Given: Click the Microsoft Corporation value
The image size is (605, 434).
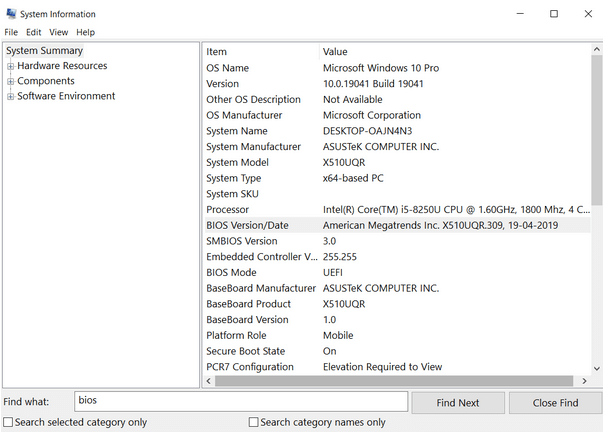Looking at the screenshot, I should [x=372, y=115].
